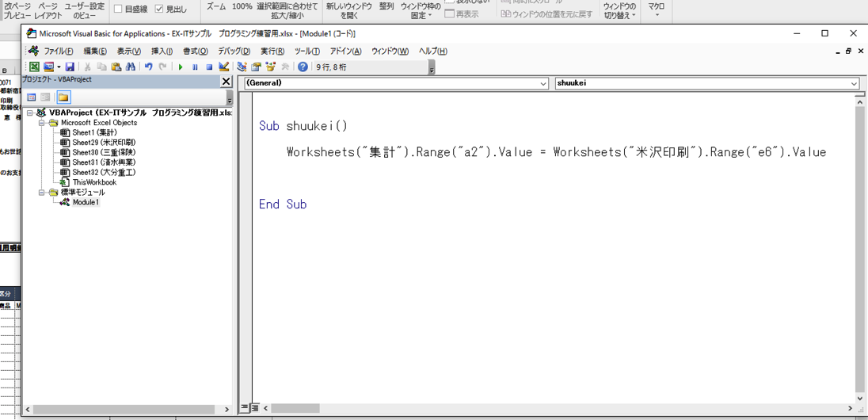Open Find with the binoculars icon
The width and height of the screenshot is (868, 420).
[131, 67]
